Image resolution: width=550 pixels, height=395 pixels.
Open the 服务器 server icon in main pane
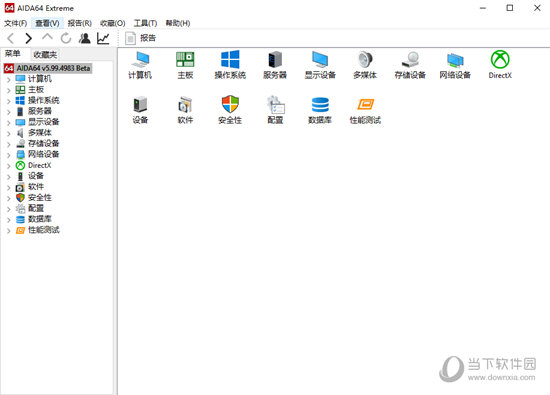275,65
